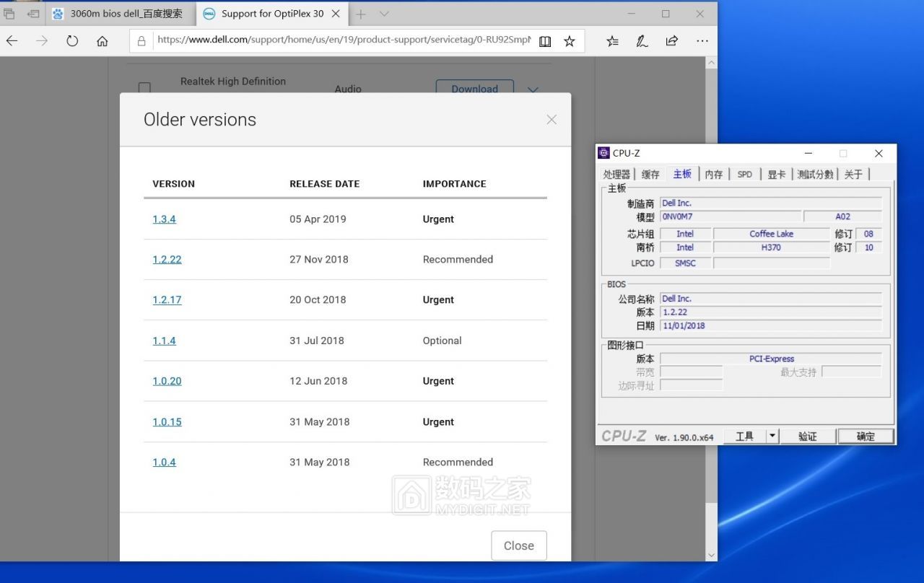Switch to 3060m bios dell Baidu tab
The image size is (924, 583).
pos(120,14)
